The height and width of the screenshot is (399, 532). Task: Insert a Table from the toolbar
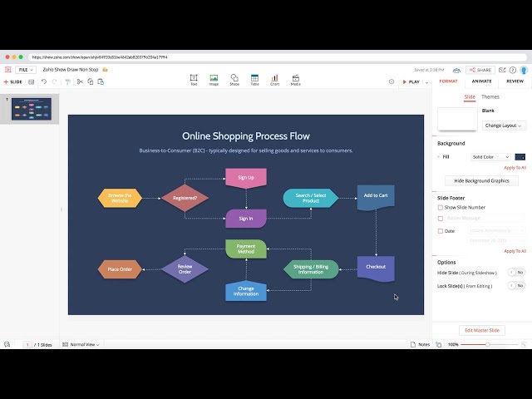click(x=254, y=80)
